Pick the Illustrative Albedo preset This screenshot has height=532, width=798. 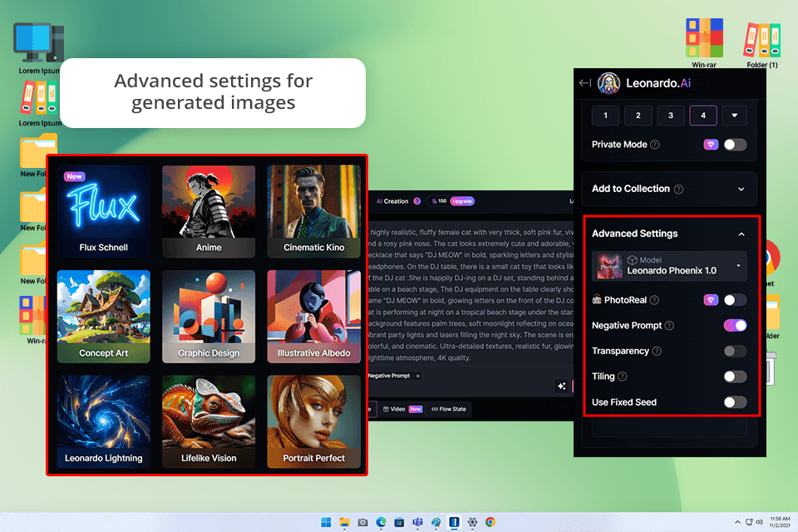(313, 316)
